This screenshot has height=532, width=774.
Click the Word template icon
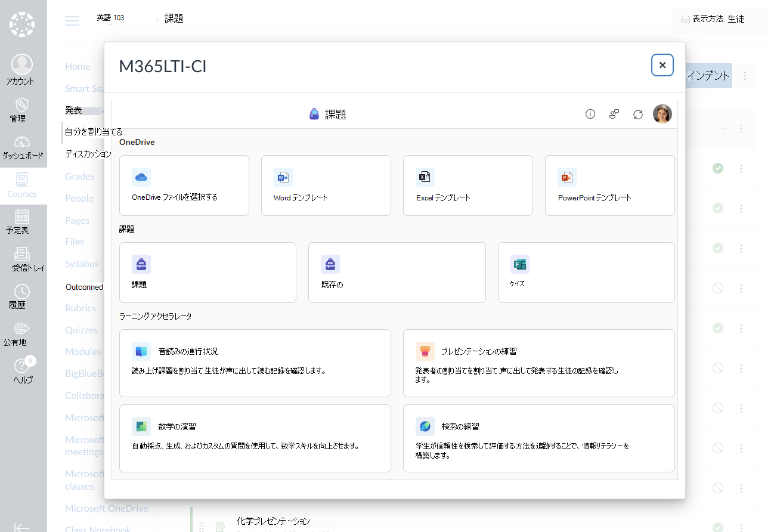(x=283, y=177)
